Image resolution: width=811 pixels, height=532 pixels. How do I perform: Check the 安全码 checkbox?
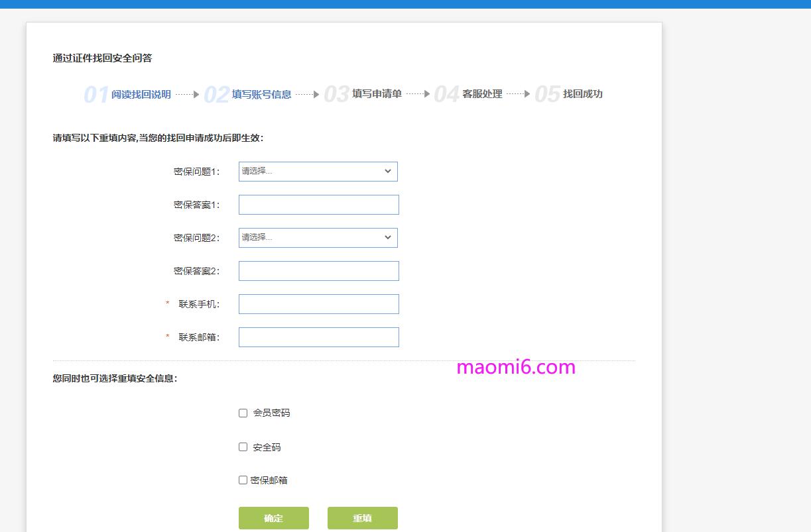(x=243, y=447)
